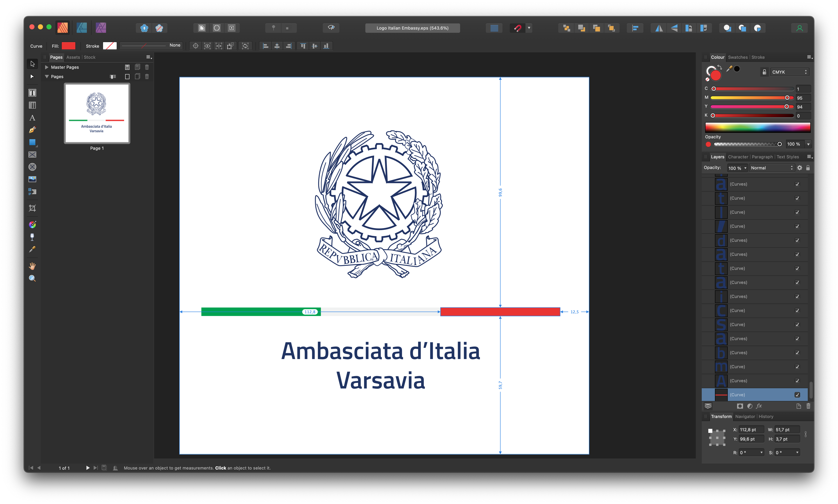Select the Node tool black arrow
The image size is (838, 504).
[x=32, y=76]
